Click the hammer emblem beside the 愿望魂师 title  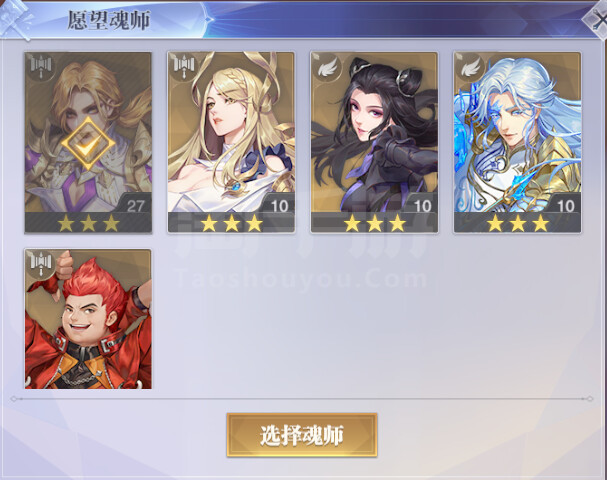click(15, 19)
